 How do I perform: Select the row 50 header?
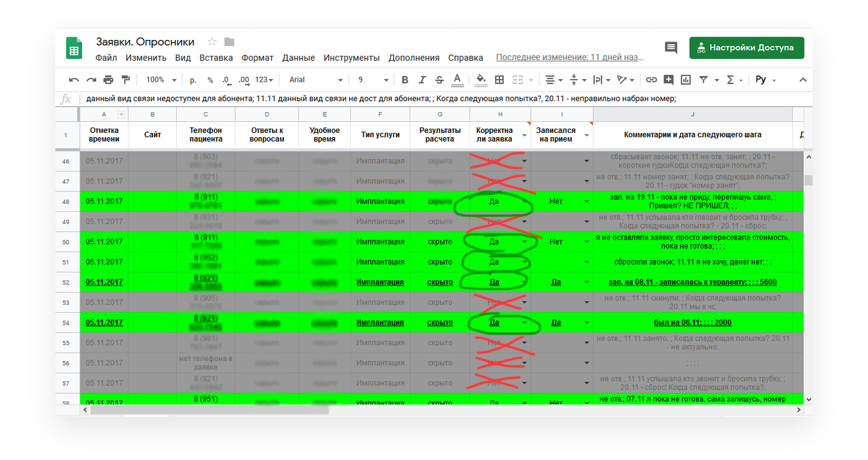(x=66, y=242)
